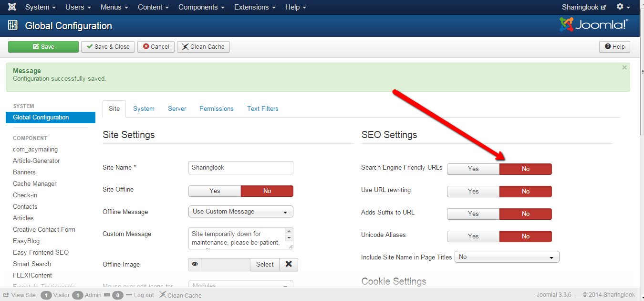Open the Help menu in top bar

click(x=296, y=7)
